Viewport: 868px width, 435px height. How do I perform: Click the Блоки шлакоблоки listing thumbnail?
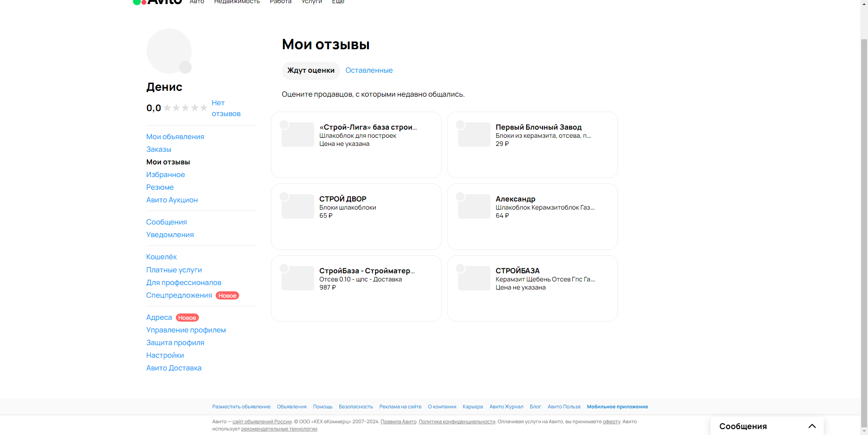coord(298,206)
